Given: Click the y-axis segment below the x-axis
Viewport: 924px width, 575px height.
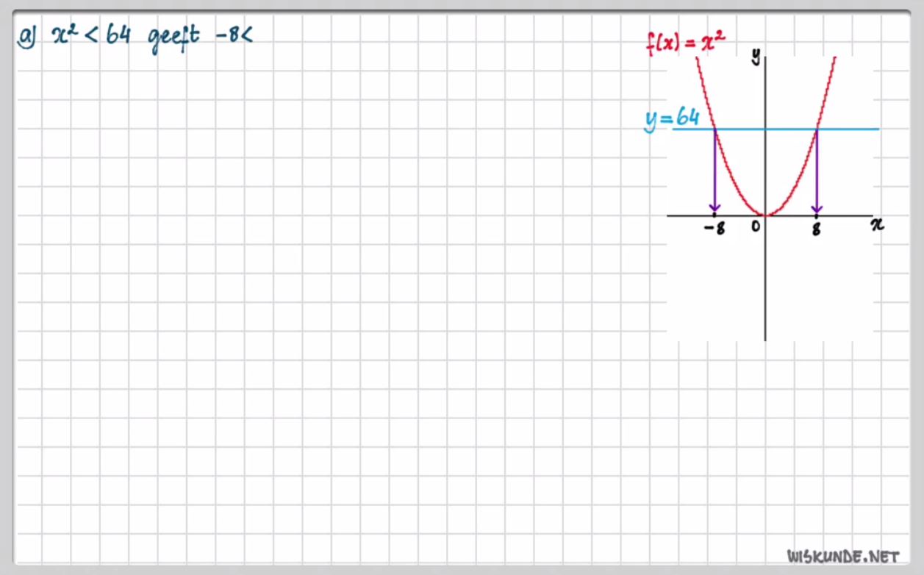Looking at the screenshot, I should tap(765, 287).
